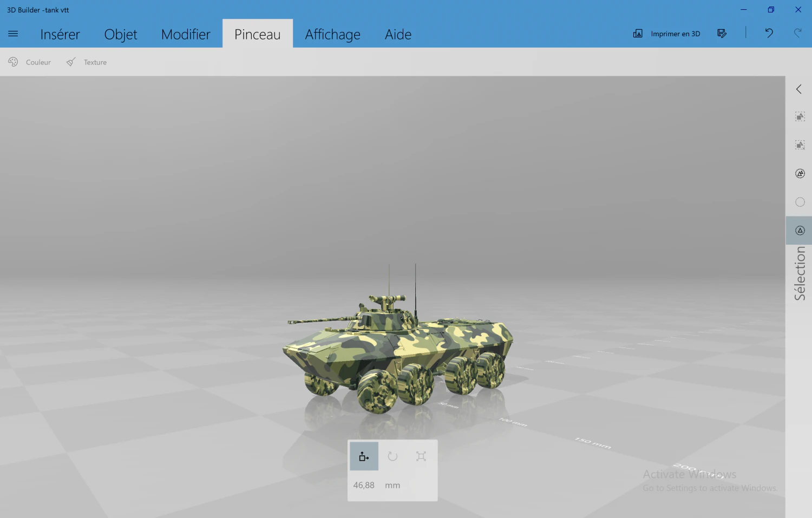Open the Affichage tab

coord(333,34)
